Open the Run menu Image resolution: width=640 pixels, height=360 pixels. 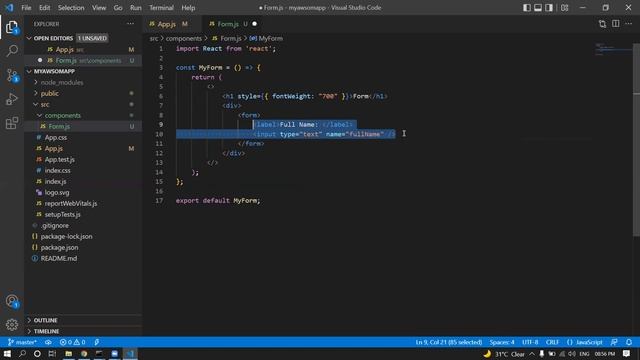click(136, 8)
